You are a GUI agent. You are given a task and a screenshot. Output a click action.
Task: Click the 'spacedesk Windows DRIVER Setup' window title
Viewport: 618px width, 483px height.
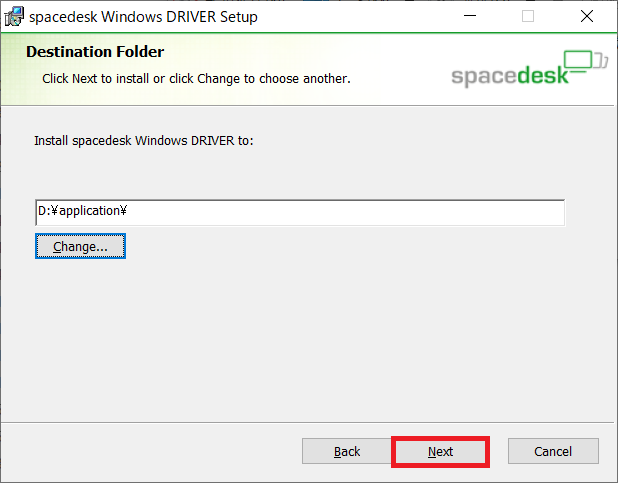tap(143, 17)
